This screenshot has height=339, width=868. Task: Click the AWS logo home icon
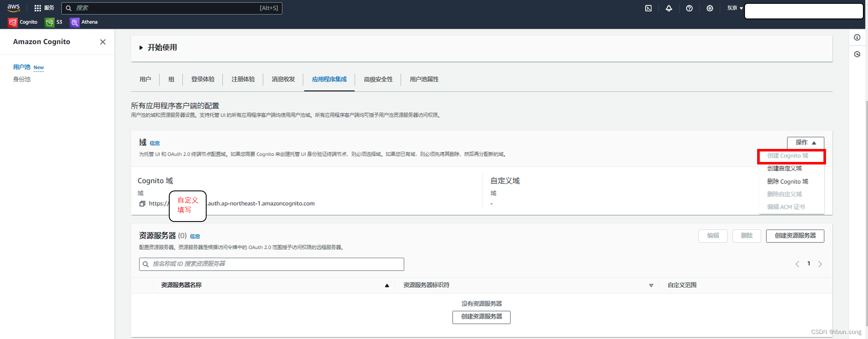13,8
